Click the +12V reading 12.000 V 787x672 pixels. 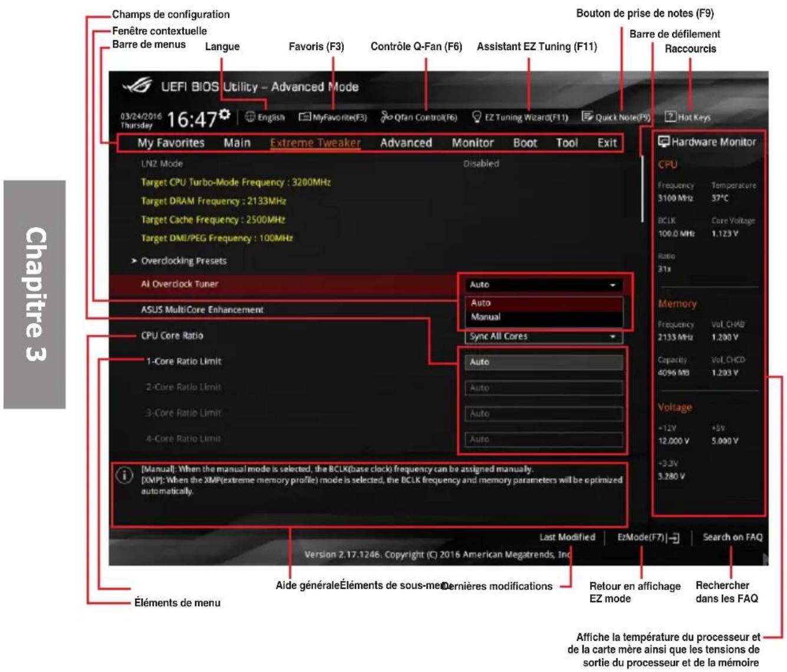[x=673, y=441]
